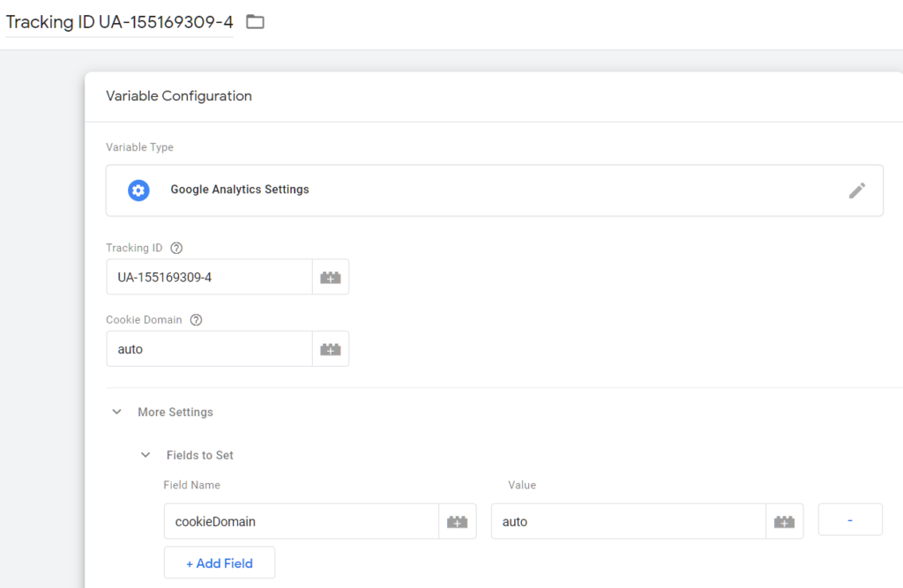The image size is (903, 588).
Task: Edit the Google Analytics Settings variable type pencil
Action: point(857,190)
